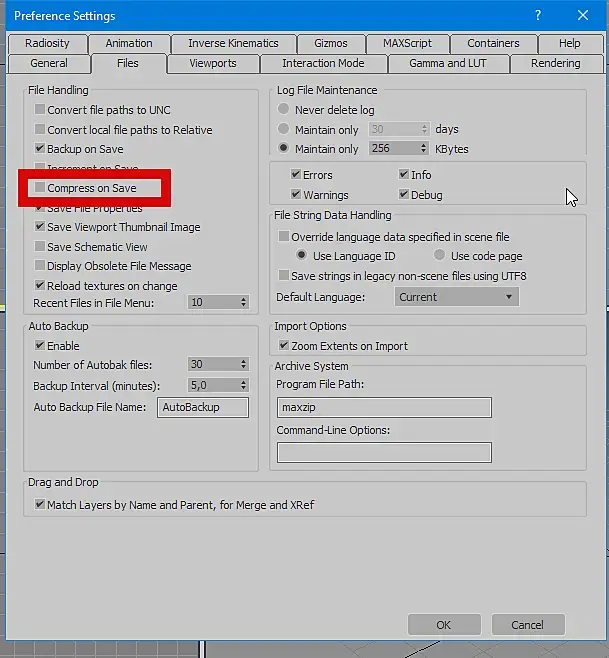Viewport: 609px width, 658px height.
Task: Click the Cancel button
Action: (528, 625)
